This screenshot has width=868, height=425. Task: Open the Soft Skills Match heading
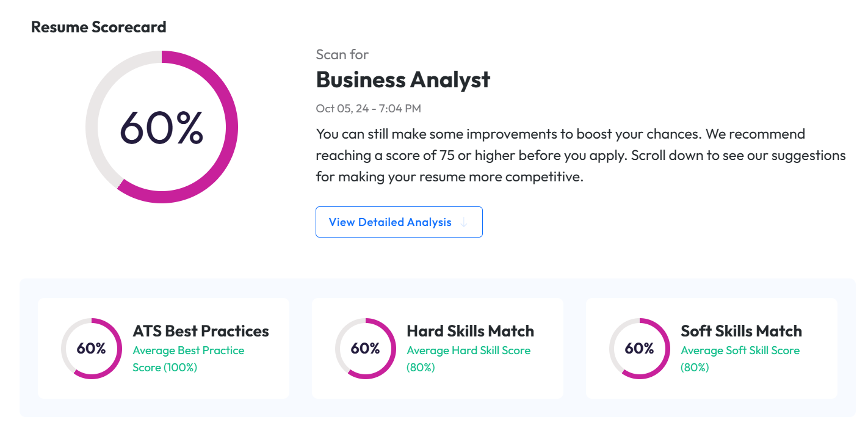[x=741, y=331]
